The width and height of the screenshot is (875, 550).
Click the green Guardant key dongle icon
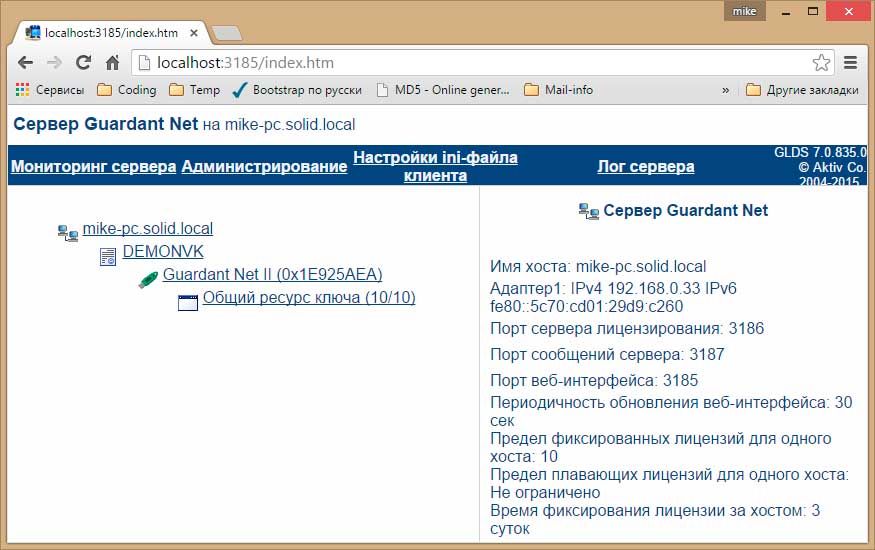coord(148,279)
